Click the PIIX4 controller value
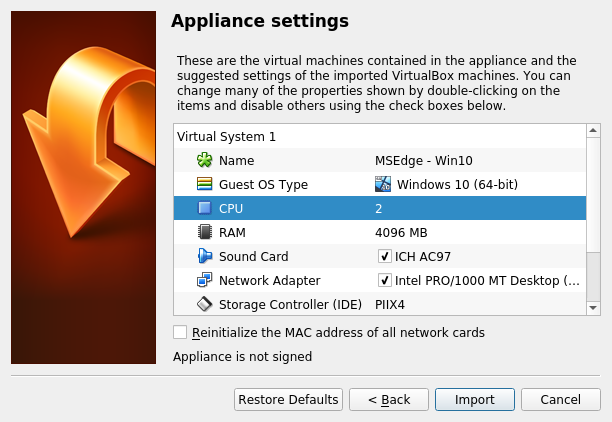 coord(390,304)
